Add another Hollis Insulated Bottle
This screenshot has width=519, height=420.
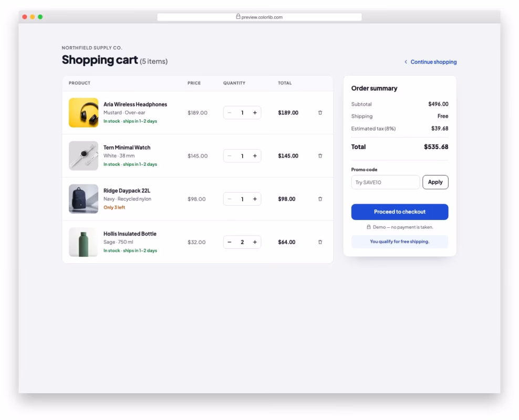(255, 242)
